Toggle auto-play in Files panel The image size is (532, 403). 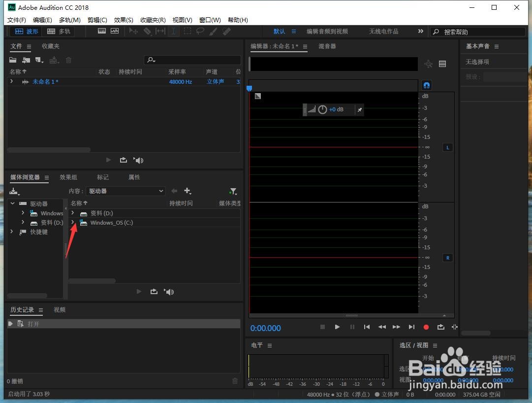139,160
